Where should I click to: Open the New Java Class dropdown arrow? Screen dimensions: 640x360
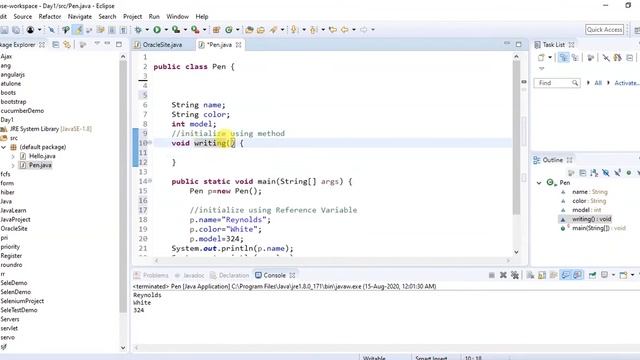[x=238, y=30]
